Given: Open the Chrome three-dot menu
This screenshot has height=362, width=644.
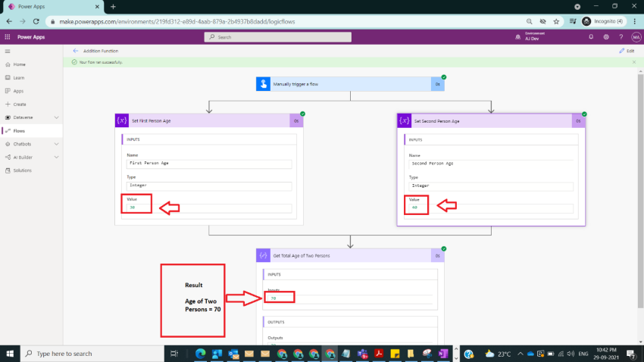Looking at the screenshot, I should coord(635,21).
